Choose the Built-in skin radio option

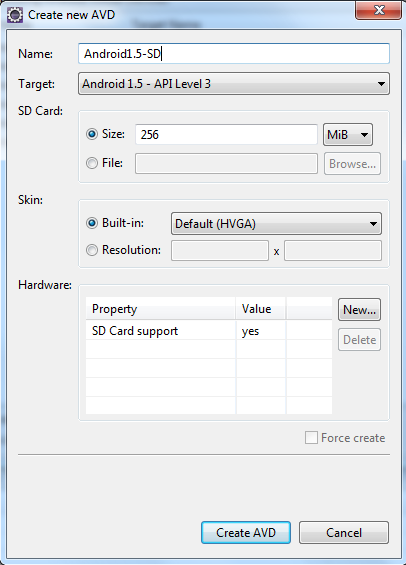pos(92,223)
